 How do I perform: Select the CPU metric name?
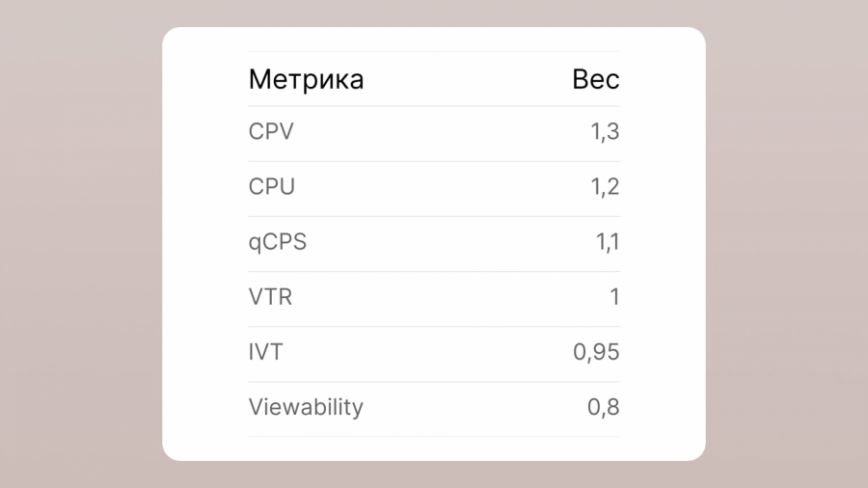[272, 187]
